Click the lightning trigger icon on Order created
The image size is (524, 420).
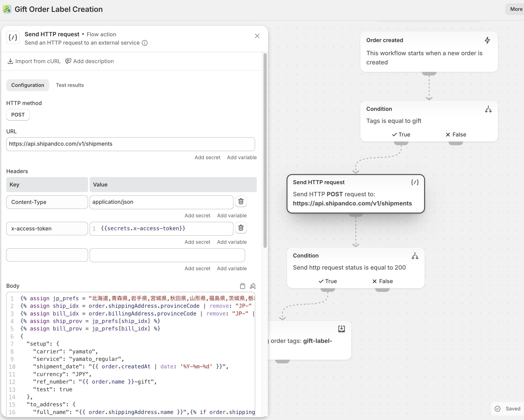coord(487,40)
